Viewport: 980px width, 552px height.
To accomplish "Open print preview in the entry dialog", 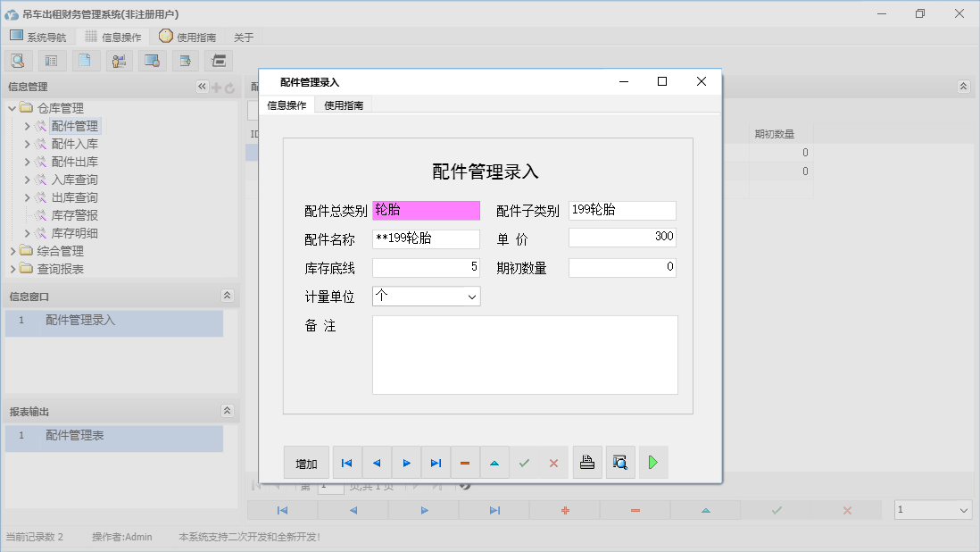I will coord(620,462).
